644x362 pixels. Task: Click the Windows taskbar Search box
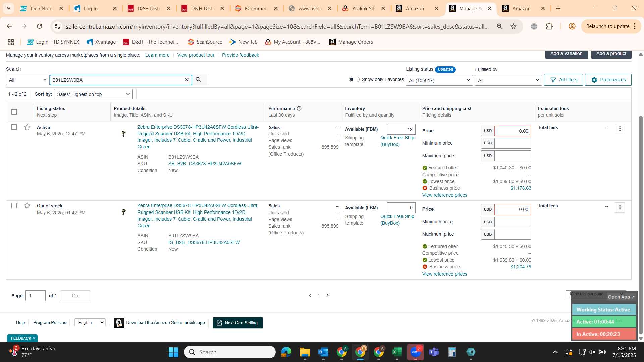pos(230,352)
